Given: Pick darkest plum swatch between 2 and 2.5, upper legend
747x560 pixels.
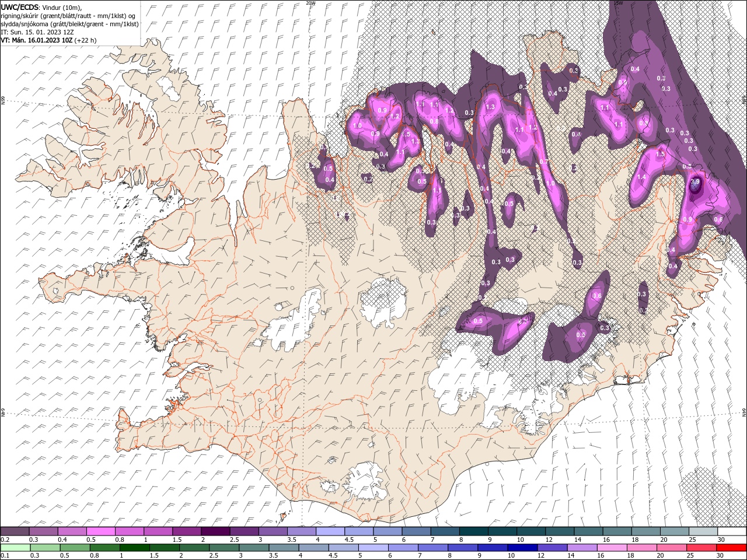Looking at the screenshot, I should coord(215,531).
